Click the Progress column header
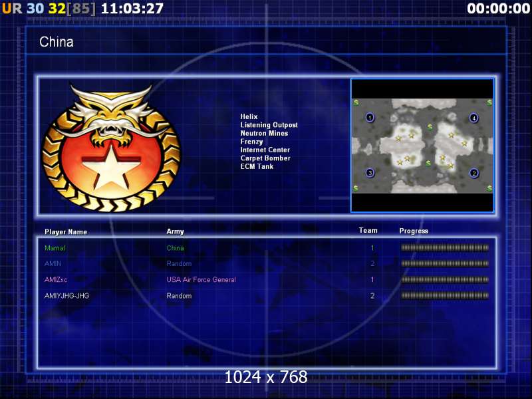The width and height of the screenshot is (532, 399). (x=414, y=231)
